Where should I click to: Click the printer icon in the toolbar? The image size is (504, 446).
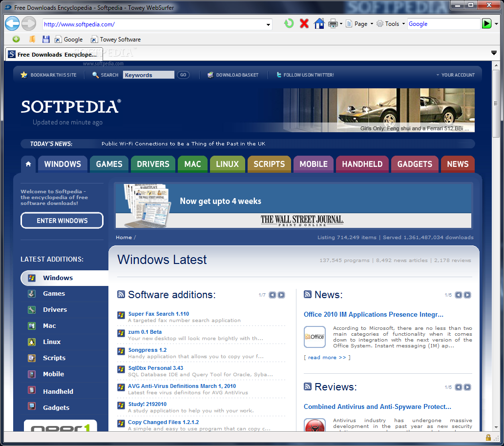333,24
